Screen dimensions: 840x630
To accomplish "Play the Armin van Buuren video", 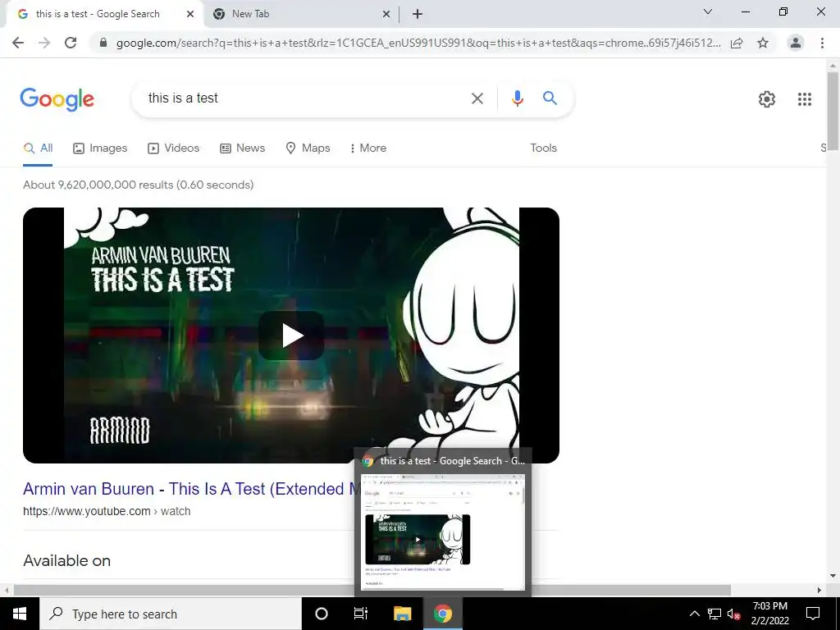I will pos(291,336).
